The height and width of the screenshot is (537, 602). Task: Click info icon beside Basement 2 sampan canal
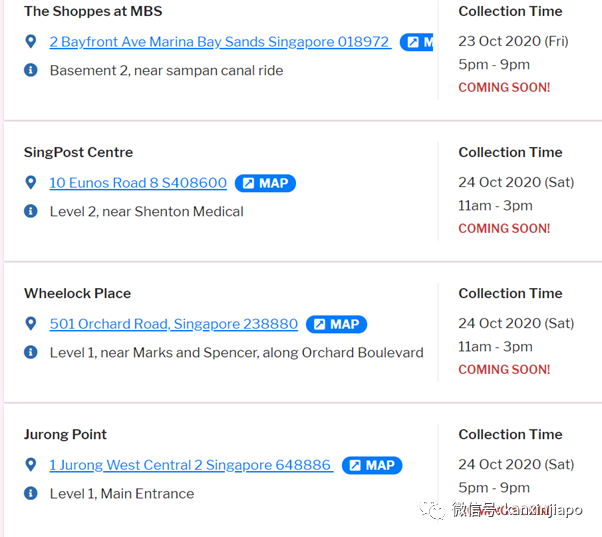(x=31, y=70)
